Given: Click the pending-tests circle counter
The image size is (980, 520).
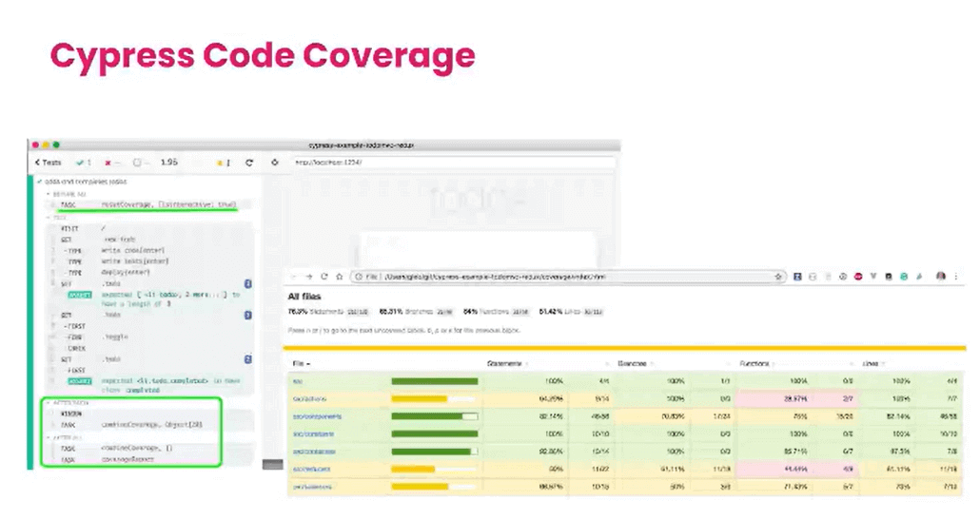Looking at the screenshot, I should click(140, 163).
